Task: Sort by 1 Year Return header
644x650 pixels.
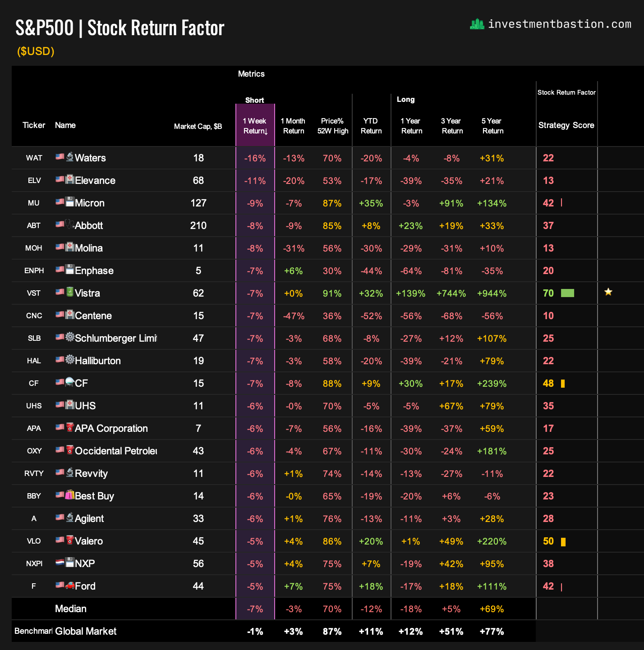Action: [411, 126]
